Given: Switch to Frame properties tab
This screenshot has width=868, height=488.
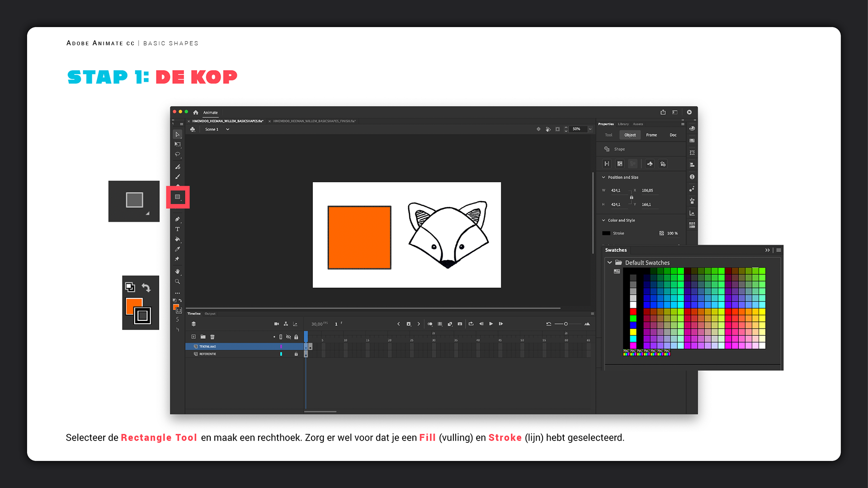Looking at the screenshot, I should coord(651,135).
